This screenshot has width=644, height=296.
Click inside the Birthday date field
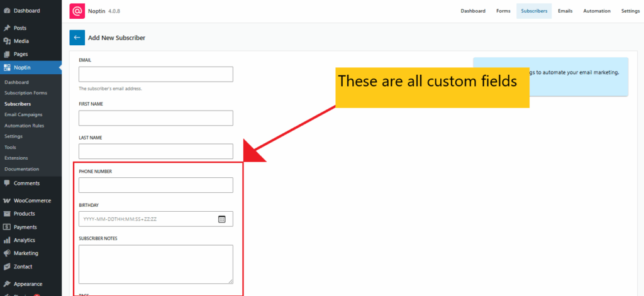[156, 219]
